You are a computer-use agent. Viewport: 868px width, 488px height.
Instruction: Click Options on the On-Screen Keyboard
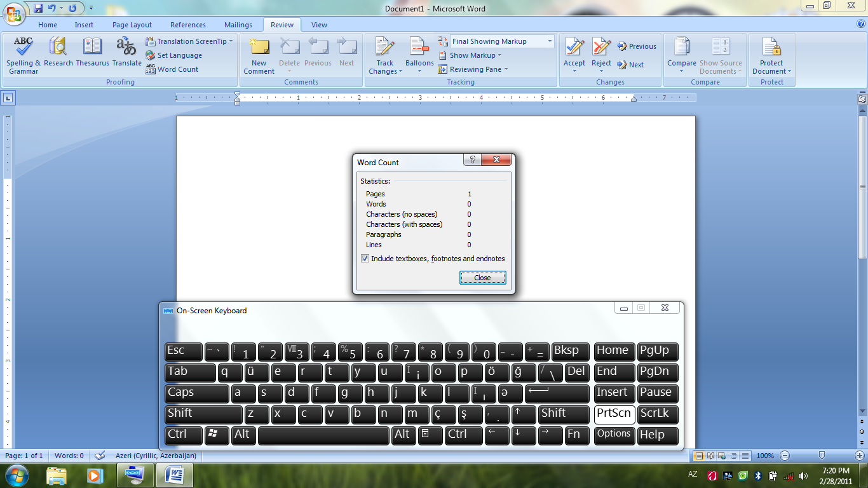[614, 435]
